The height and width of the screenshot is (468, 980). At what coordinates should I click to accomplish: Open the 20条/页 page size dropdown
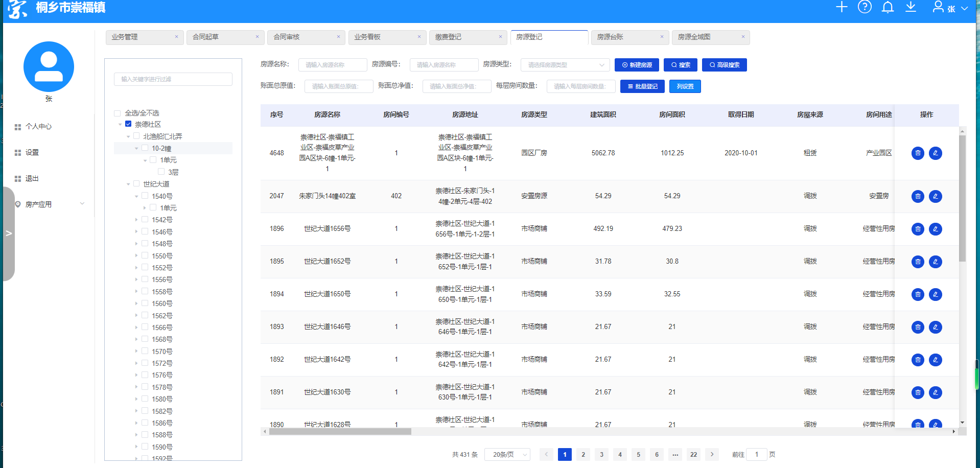pyautogui.click(x=507, y=454)
